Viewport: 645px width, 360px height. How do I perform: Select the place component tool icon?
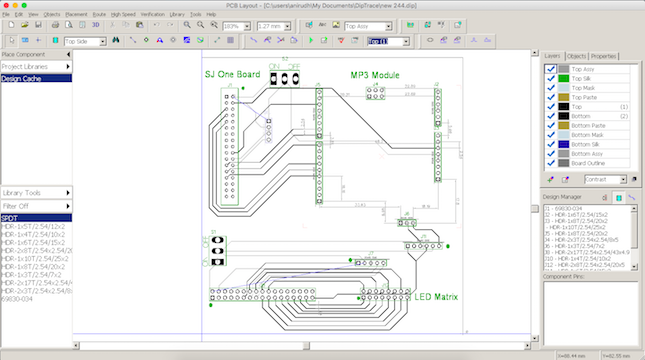(56, 40)
